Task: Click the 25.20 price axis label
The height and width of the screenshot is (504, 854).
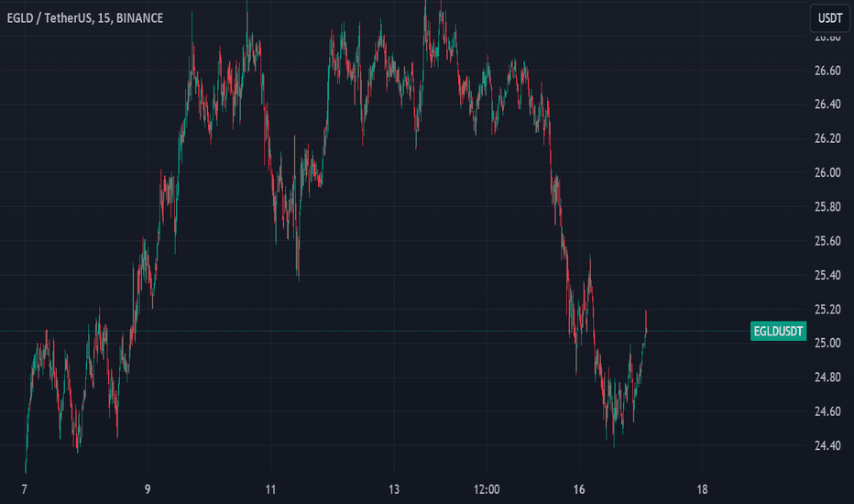Action: [x=827, y=310]
